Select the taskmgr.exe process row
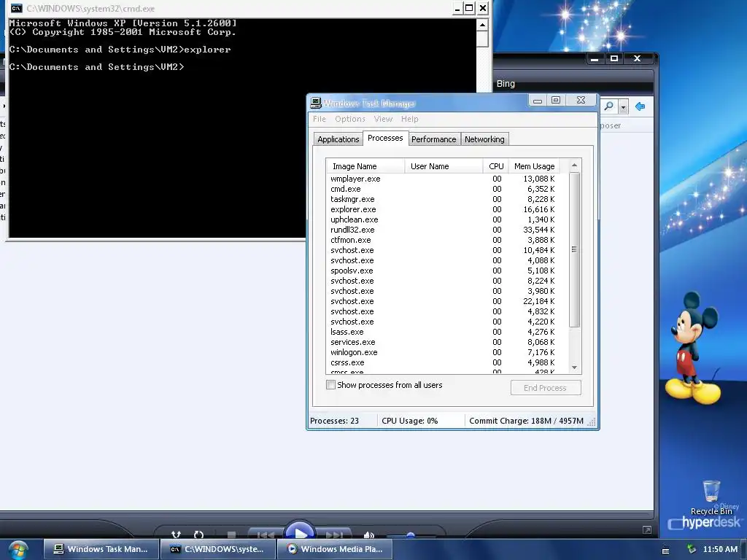 [447, 199]
